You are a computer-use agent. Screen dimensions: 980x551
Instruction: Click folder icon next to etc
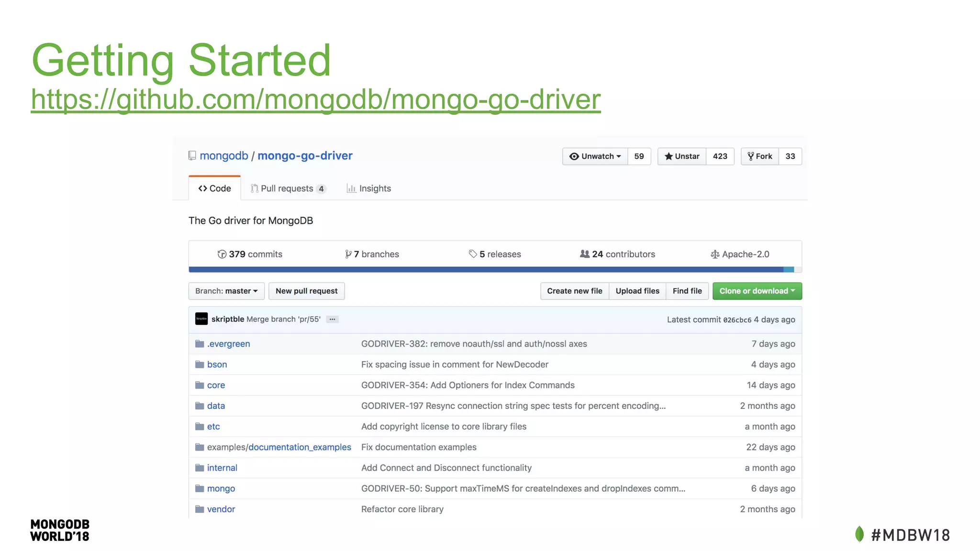[200, 427]
